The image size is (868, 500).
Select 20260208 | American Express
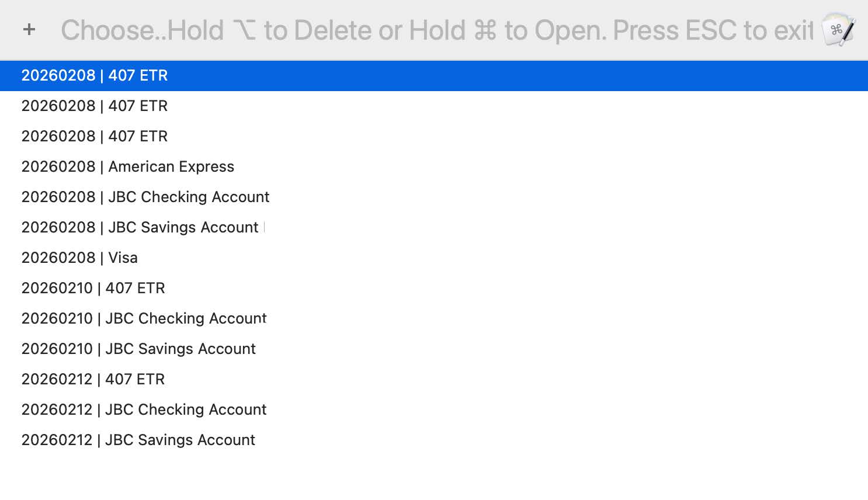(128, 167)
